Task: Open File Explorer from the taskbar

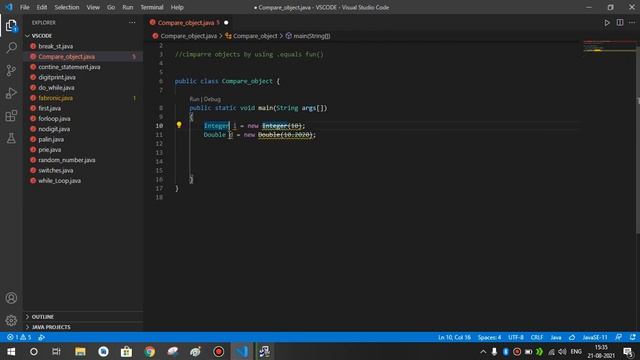Action: point(80,351)
